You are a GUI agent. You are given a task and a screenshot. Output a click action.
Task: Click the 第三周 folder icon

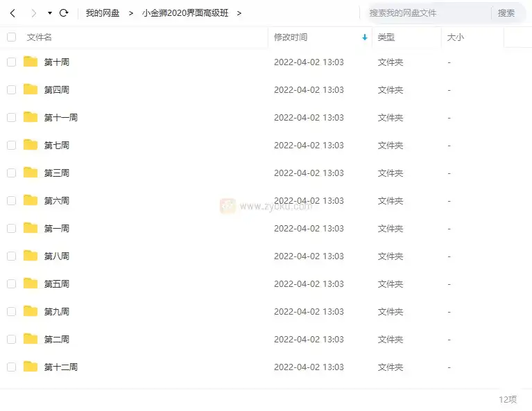(x=31, y=173)
